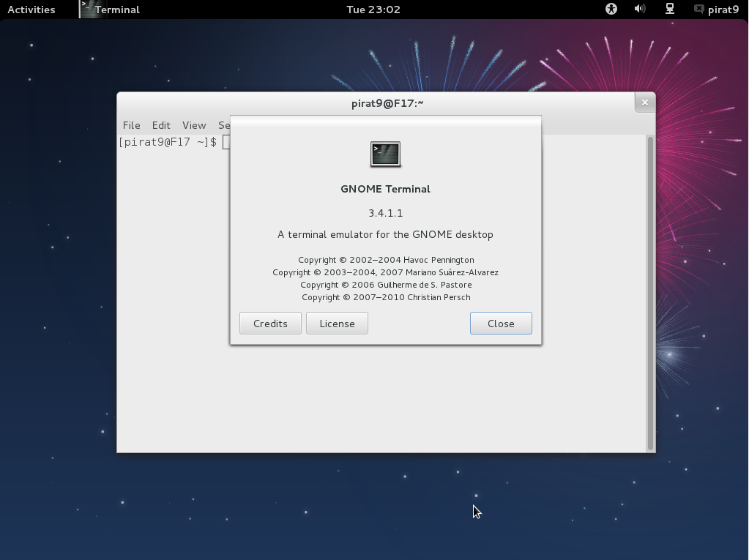Close the pirat9@F17 terminal window
Viewport: 749px width, 560px height.
[645, 102]
